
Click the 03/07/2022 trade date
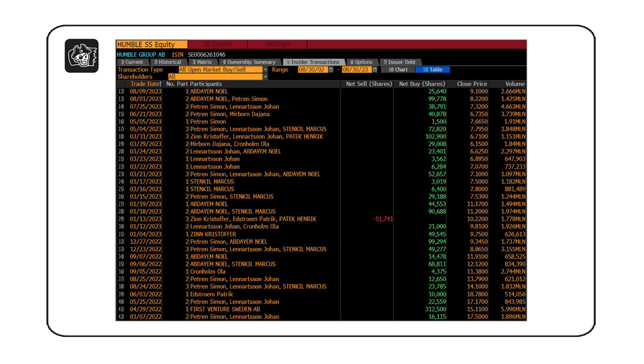click(145, 317)
